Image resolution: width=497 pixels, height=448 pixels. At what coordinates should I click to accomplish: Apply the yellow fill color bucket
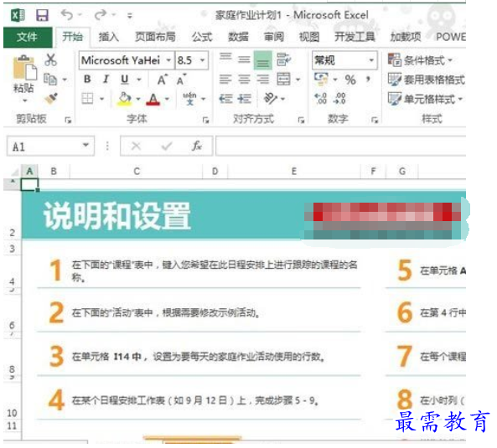124,99
